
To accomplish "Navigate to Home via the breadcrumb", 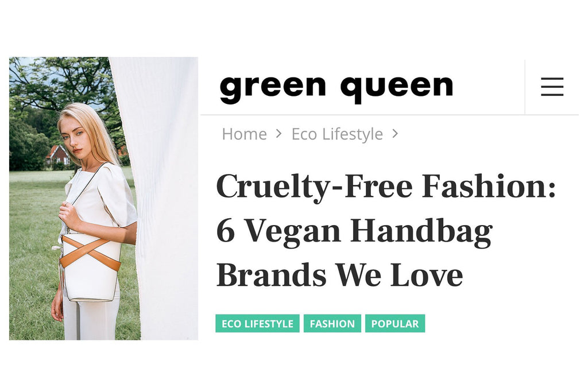I will pos(245,134).
